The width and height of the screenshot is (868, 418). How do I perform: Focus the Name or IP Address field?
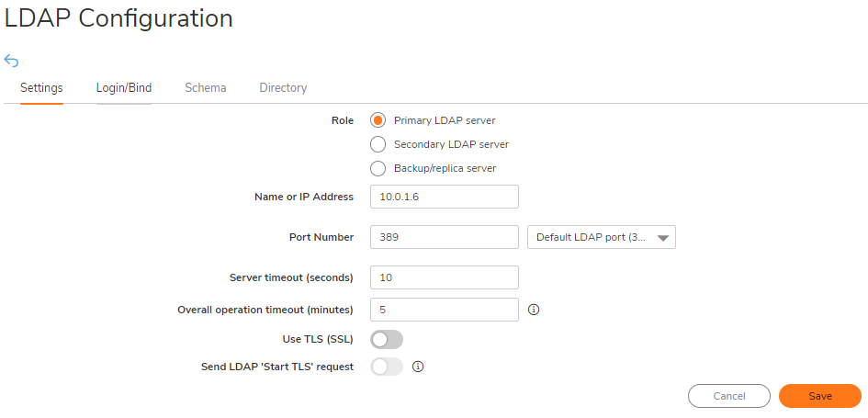coord(445,197)
